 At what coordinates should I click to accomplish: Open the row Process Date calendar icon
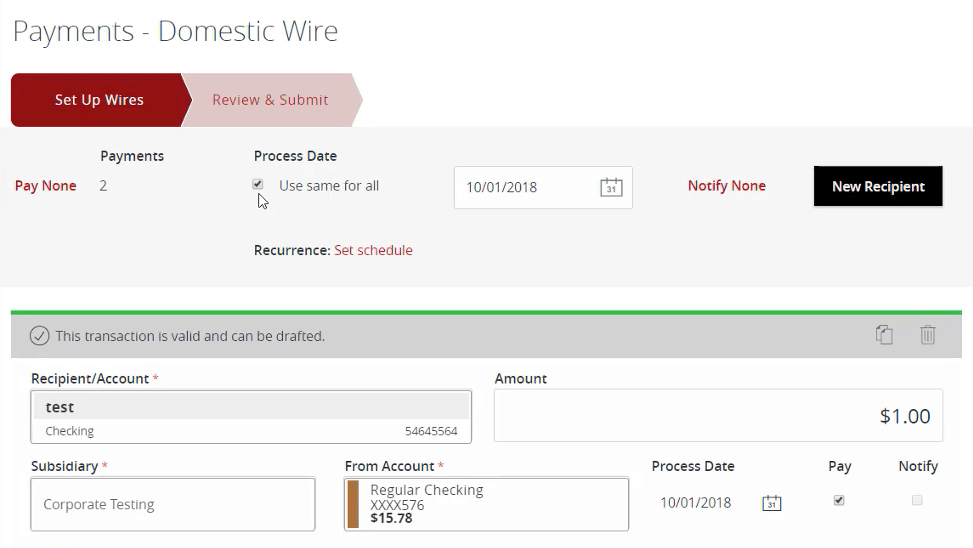tap(771, 503)
